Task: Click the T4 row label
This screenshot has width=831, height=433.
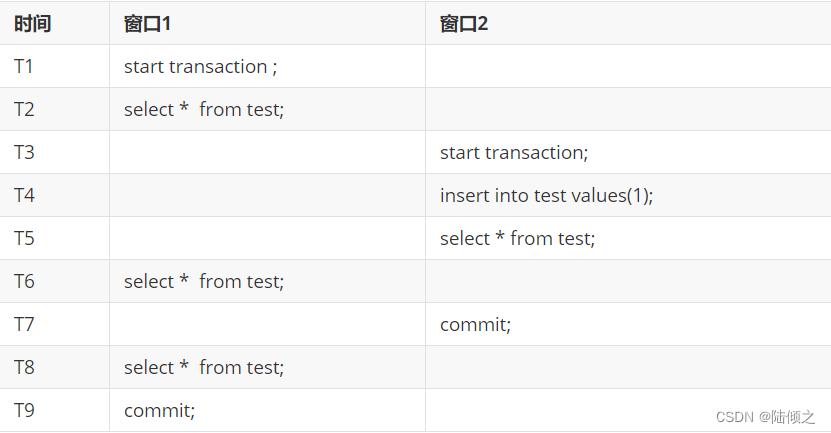Action: tap(24, 196)
